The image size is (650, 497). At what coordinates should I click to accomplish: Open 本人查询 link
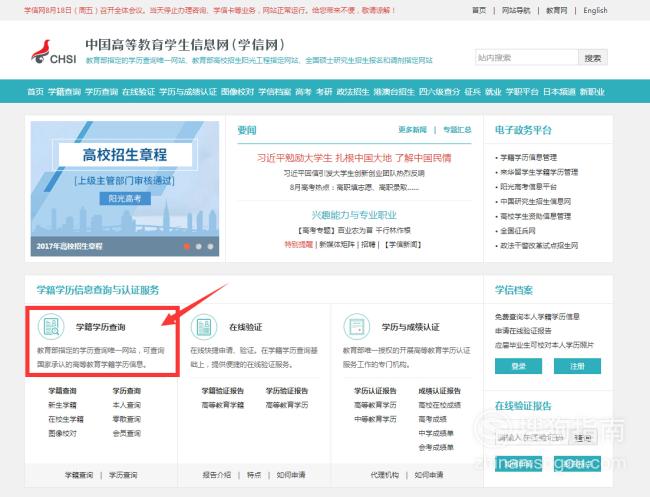pyautogui.click(x=127, y=405)
